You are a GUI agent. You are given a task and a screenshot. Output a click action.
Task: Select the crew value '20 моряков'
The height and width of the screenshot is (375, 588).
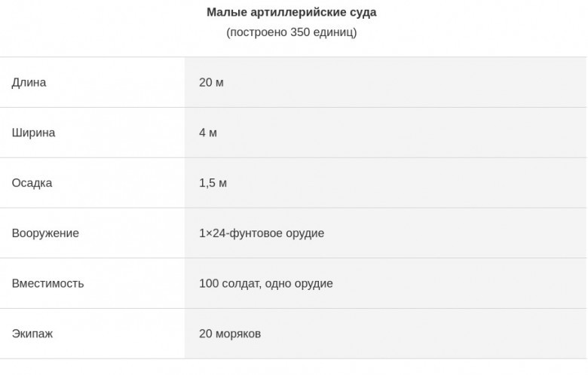(x=229, y=334)
